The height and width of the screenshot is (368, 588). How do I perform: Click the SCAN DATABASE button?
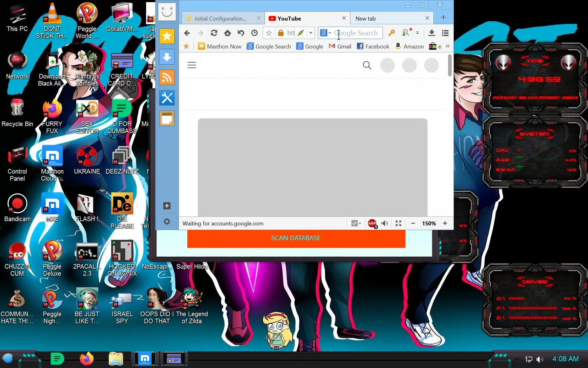point(296,238)
